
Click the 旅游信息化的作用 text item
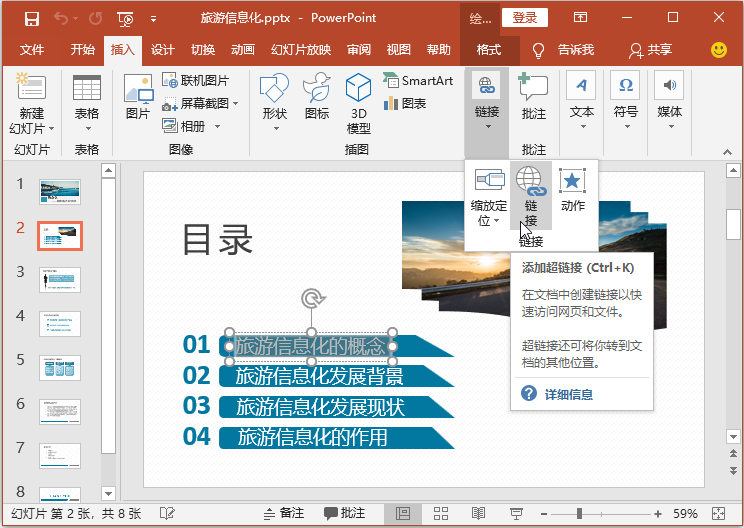pos(313,437)
